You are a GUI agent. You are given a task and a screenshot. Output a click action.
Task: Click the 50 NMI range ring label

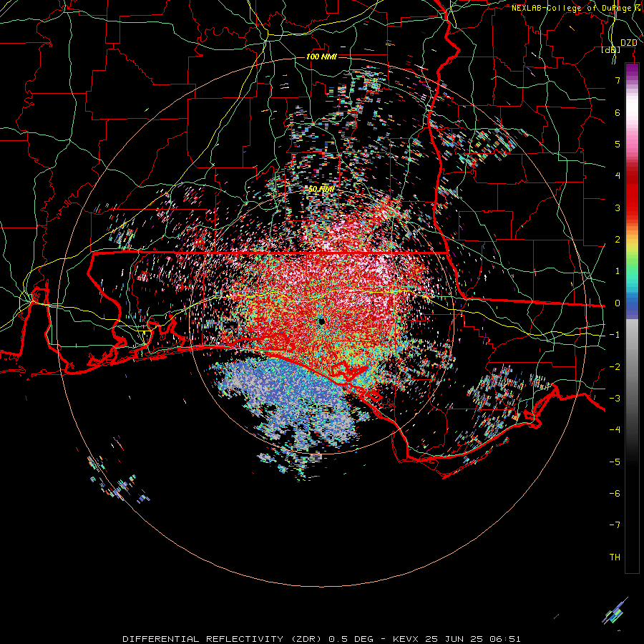tap(321, 189)
